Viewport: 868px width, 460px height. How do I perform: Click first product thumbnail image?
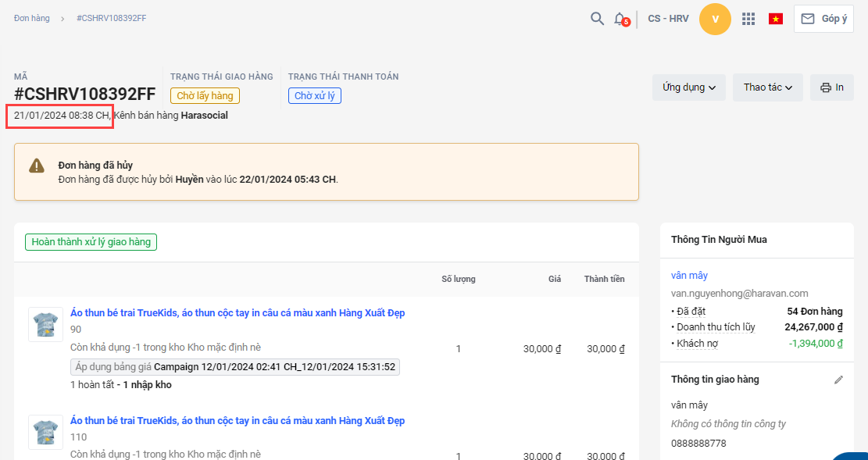pyautogui.click(x=45, y=324)
